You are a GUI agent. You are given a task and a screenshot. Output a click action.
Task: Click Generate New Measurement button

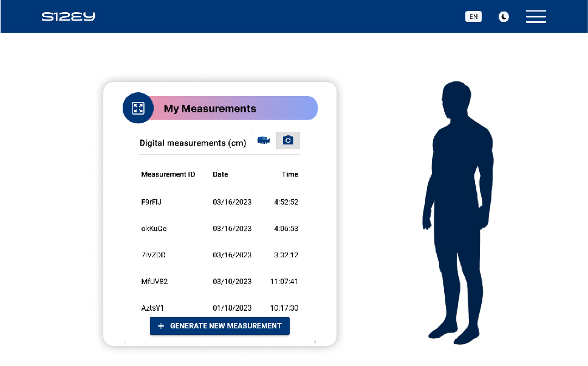(220, 326)
